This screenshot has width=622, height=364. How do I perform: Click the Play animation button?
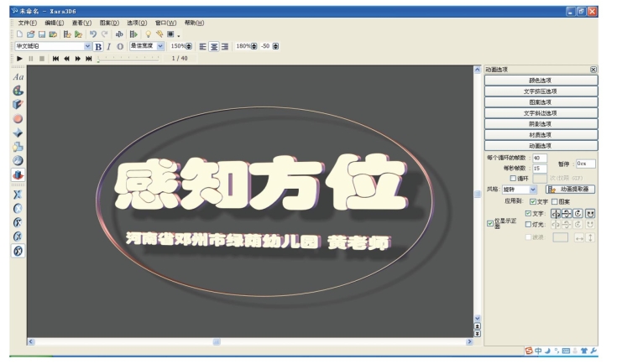[x=19, y=59]
